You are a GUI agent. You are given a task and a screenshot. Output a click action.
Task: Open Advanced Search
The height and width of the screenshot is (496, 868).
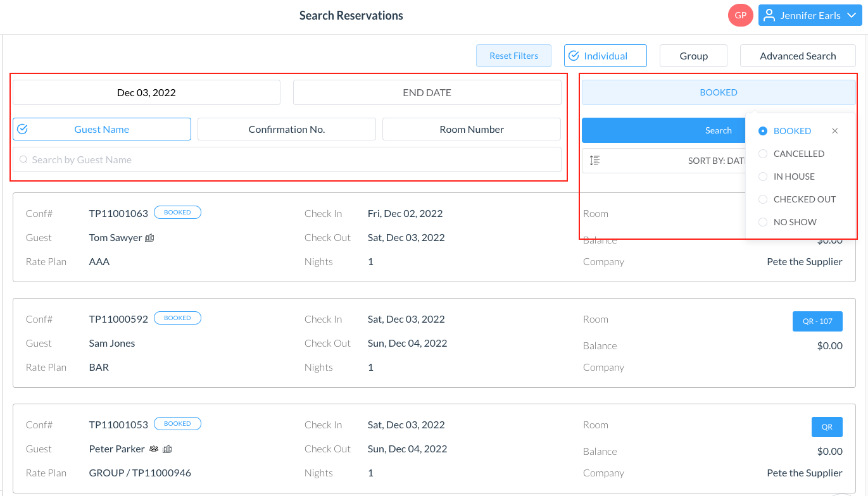click(797, 56)
